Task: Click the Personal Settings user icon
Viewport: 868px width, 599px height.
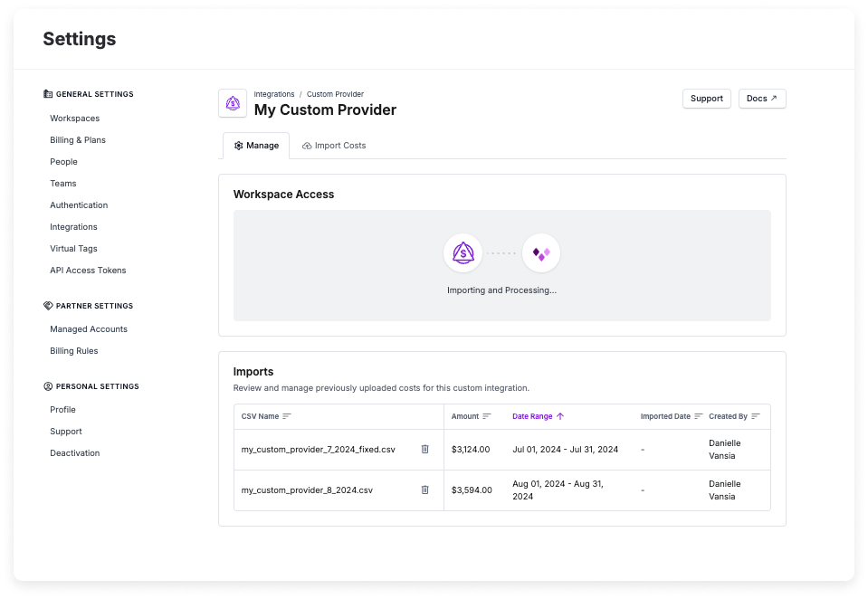Action: pyautogui.click(x=48, y=386)
